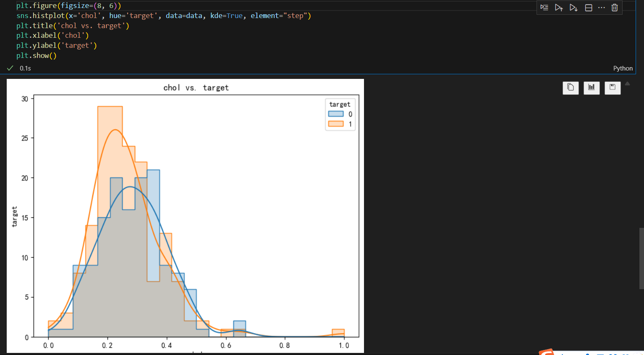Run the cell with the Execute Cell icon

click(x=544, y=7)
